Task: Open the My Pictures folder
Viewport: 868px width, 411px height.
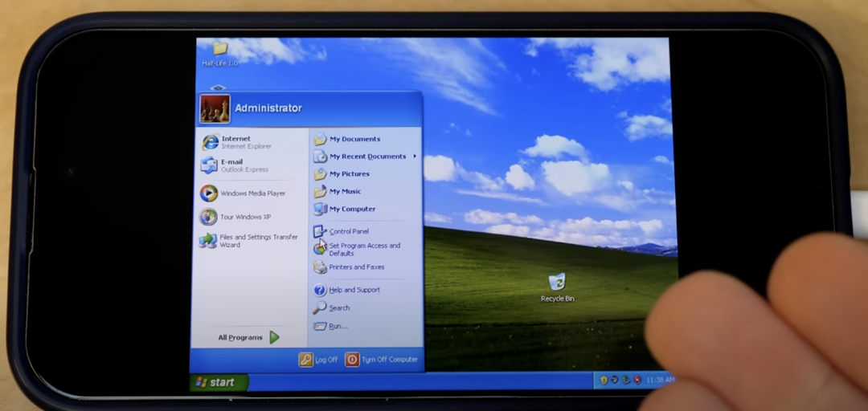Action: 342,173
